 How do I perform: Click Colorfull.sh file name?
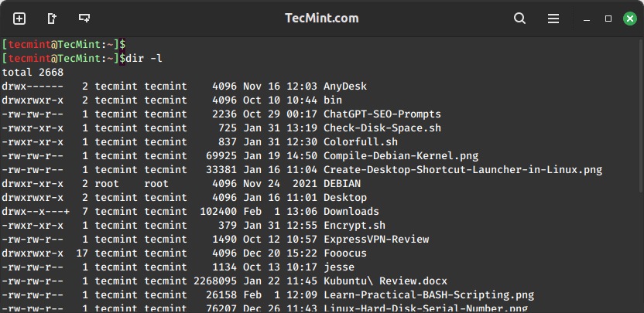361,142
